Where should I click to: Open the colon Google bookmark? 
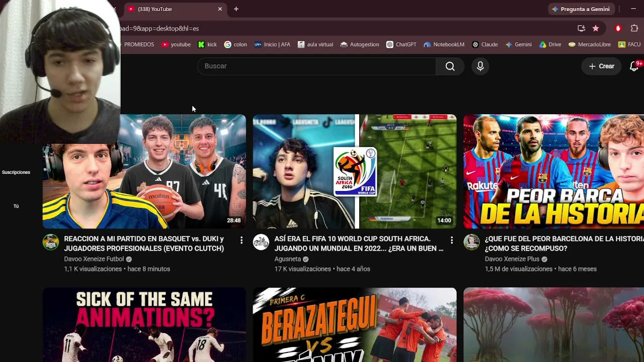(235, 44)
